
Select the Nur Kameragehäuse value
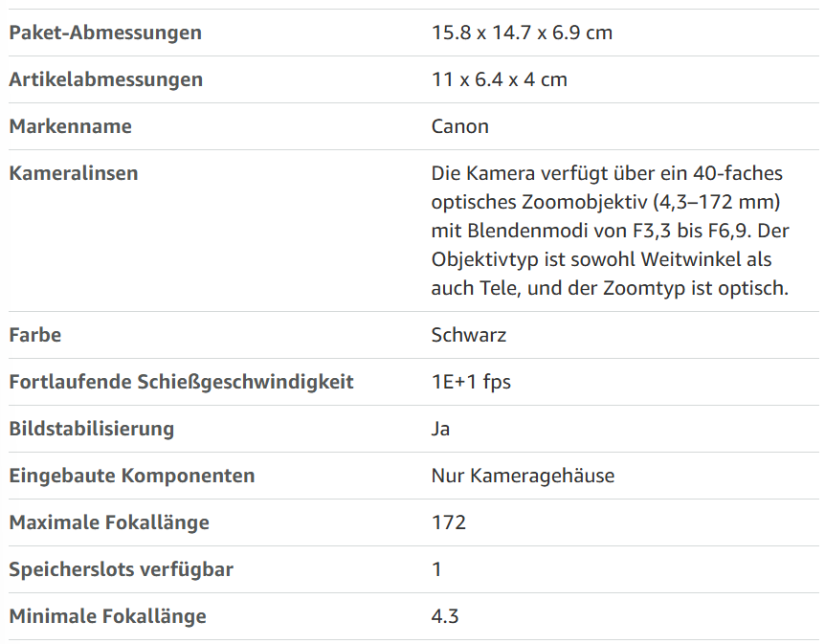click(x=523, y=476)
